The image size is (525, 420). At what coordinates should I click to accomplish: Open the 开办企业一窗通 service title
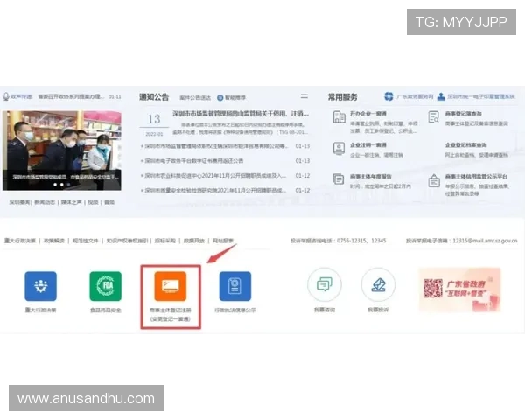click(x=368, y=114)
